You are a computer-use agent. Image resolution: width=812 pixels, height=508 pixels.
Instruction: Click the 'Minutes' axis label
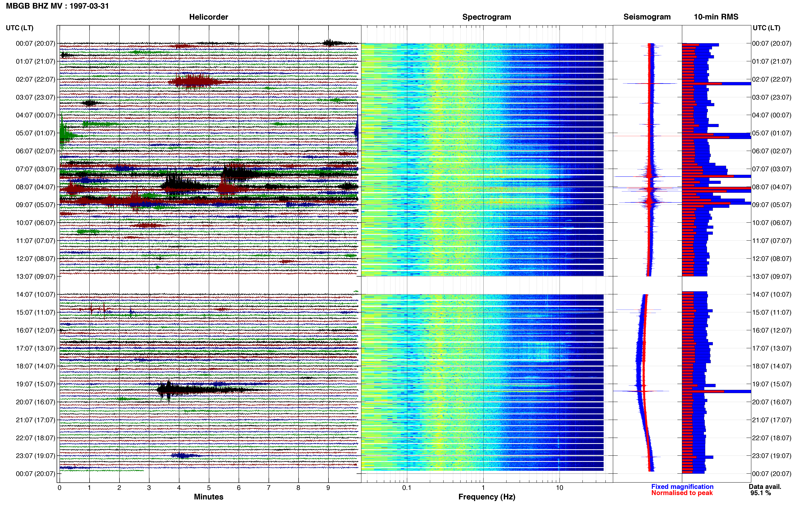pyautogui.click(x=209, y=497)
